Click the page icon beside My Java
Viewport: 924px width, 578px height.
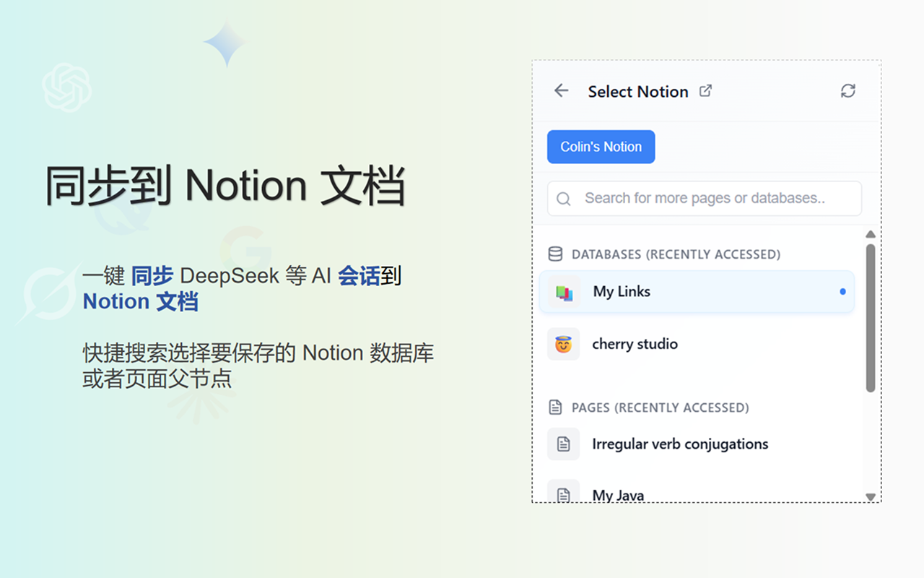click(x=563, y=493)
